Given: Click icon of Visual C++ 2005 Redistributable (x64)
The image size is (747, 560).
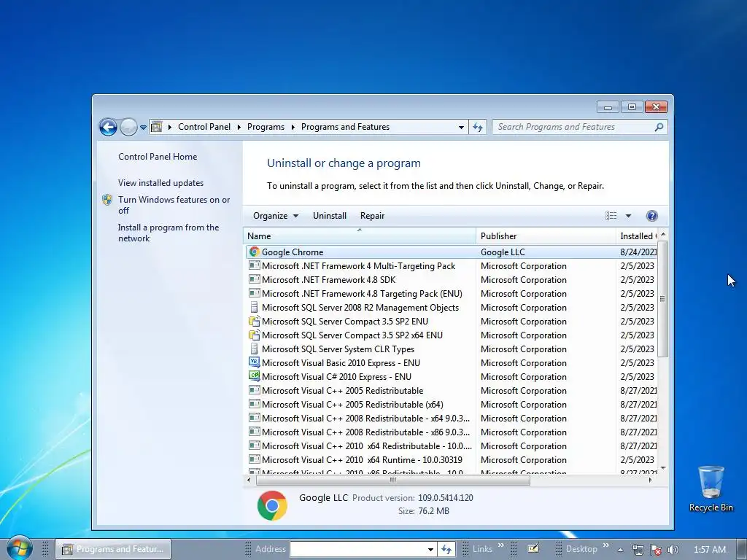Looking at the screenshot, I should pyautogui.click(x=255, y=404).
